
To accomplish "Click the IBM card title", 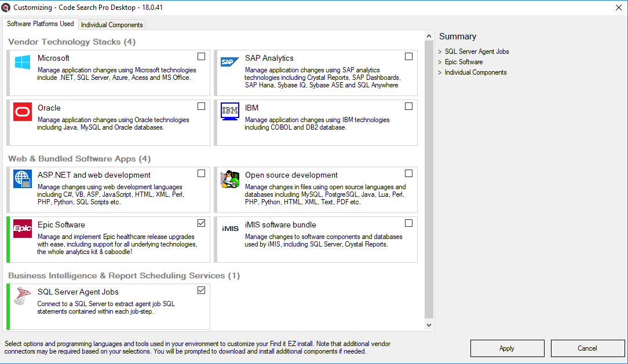I will point(251,108).
